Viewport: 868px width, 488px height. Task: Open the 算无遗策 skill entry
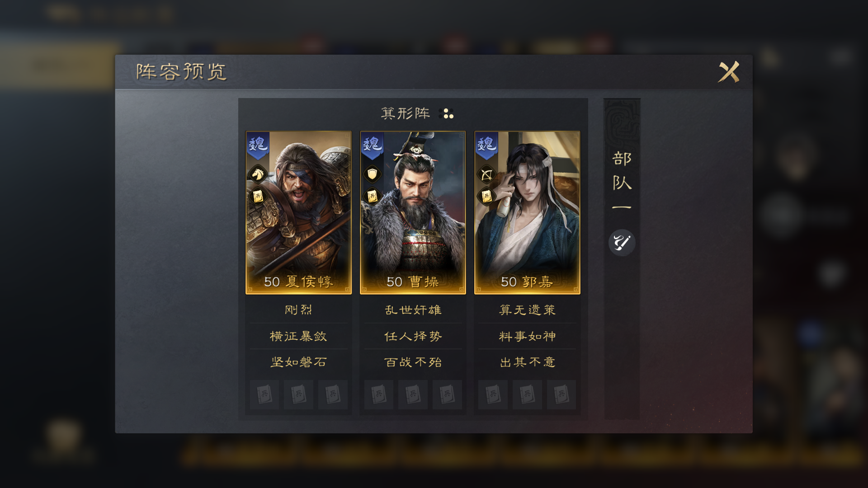click(527, 310)
